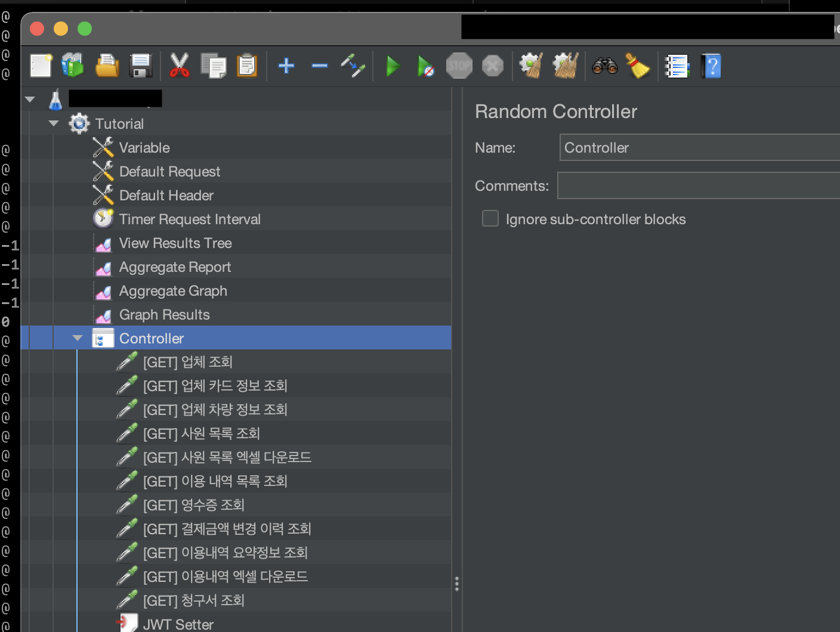This screenshot has height=632, width=840.
Task: Select [GET] 업체 차량 정보 조회 sampler
Action: 215,410
